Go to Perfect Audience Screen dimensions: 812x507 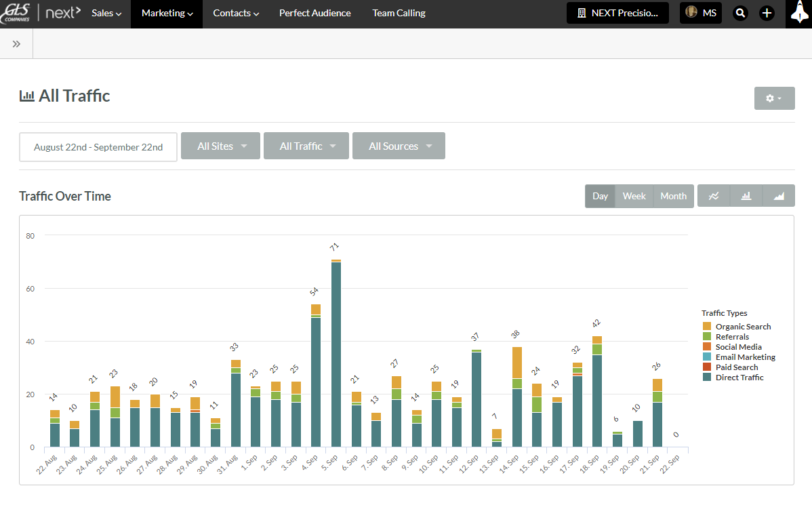[314, 14]
